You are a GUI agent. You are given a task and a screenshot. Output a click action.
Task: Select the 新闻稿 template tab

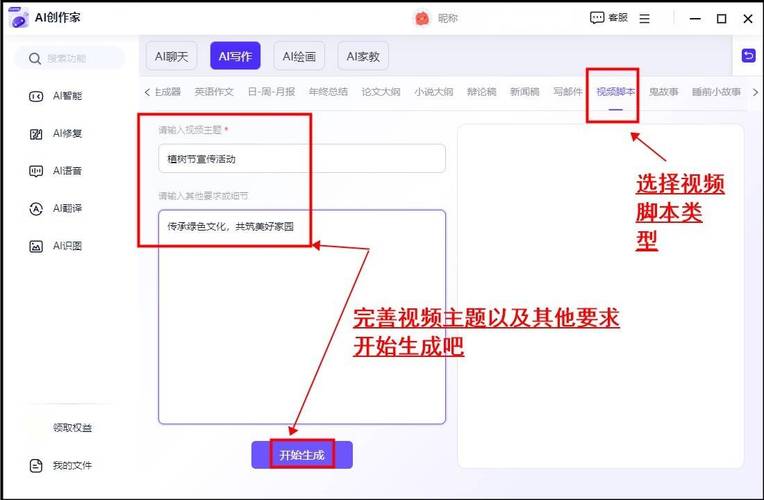tap(525, 92)
